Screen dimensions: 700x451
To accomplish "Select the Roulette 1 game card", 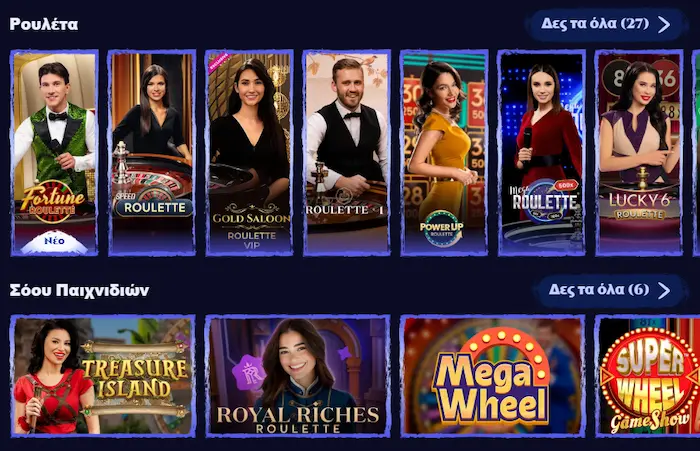I will click(347, 153).
